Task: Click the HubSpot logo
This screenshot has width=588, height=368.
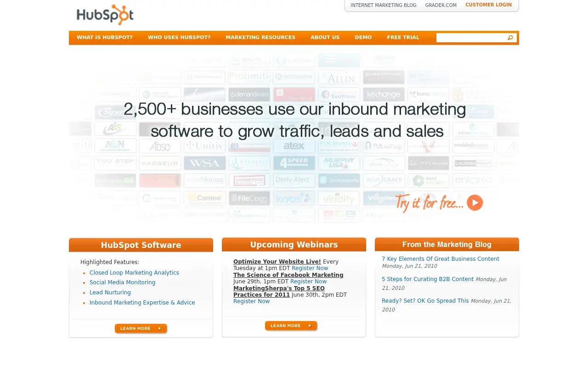Action: click(x=105, y=15)
